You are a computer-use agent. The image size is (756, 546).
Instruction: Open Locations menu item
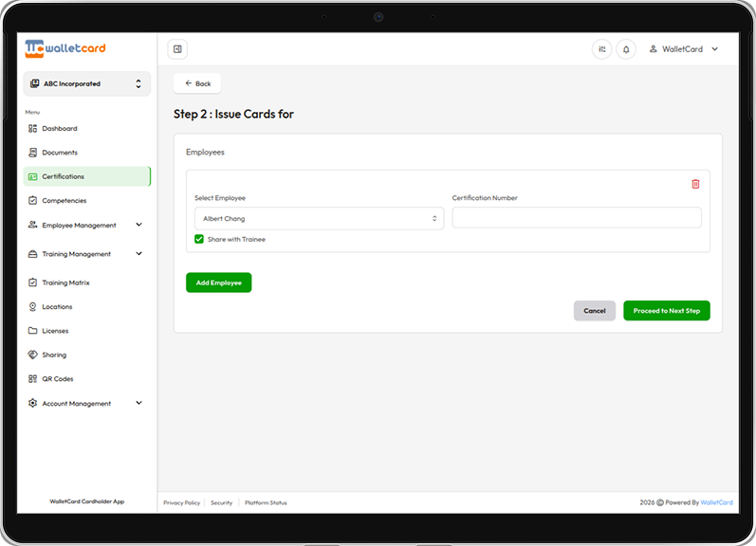(x=86, y=306)
